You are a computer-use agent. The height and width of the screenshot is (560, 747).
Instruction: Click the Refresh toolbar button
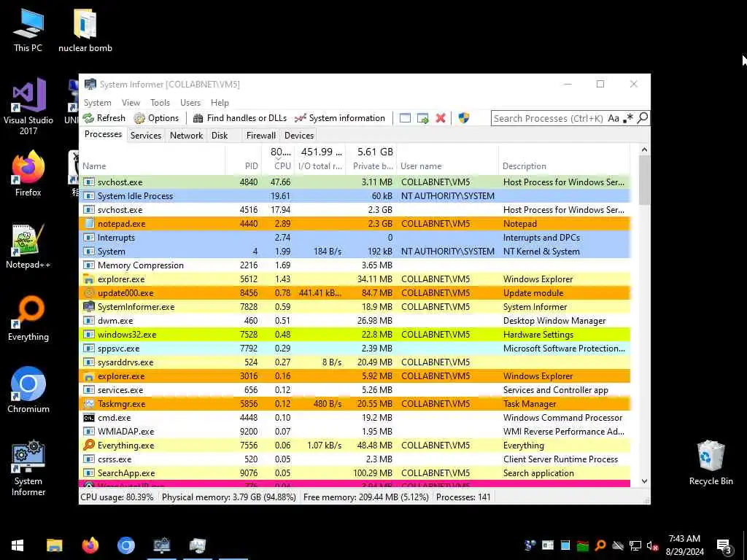pos(104,118)
